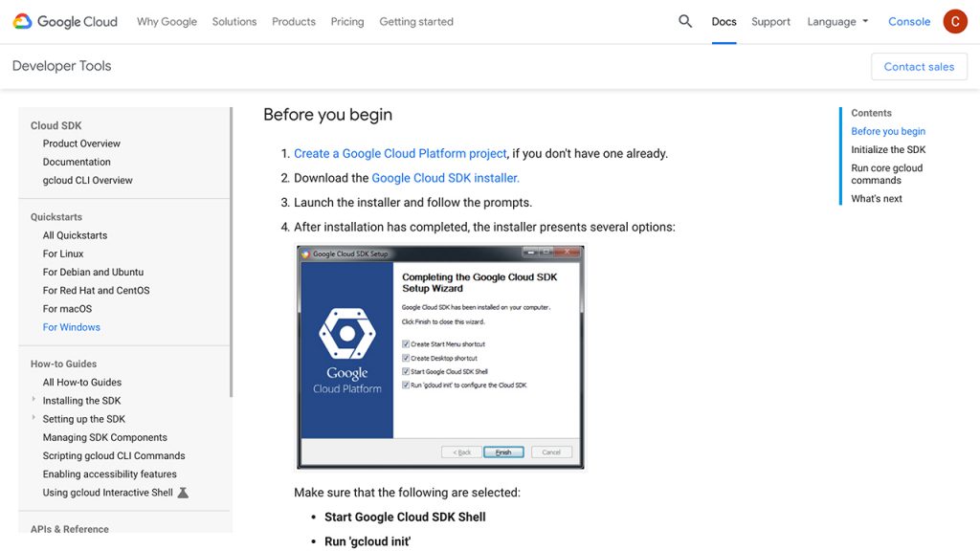The height and width of the screenshot is (551, 980).
Task: Open Enabling accessibility features guide
Action: [x=109, y=474]
